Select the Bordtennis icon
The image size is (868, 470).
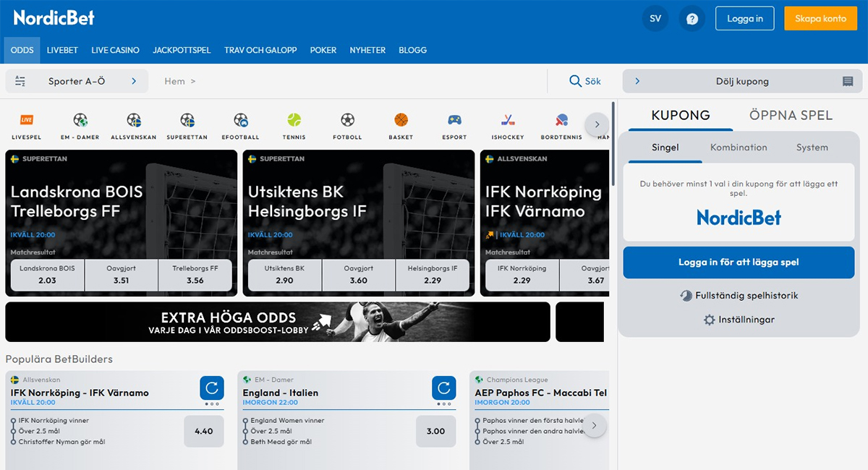[562, 120]
